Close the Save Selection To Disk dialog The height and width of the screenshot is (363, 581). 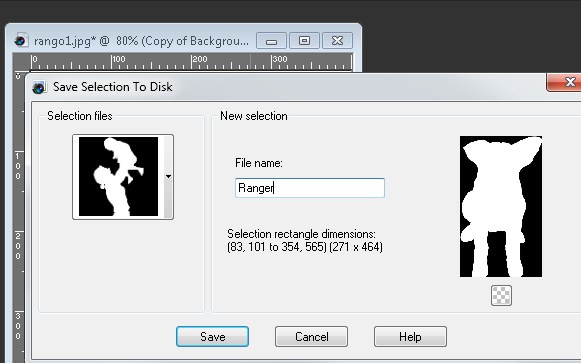pyautogui.click(x=565, y=82)
